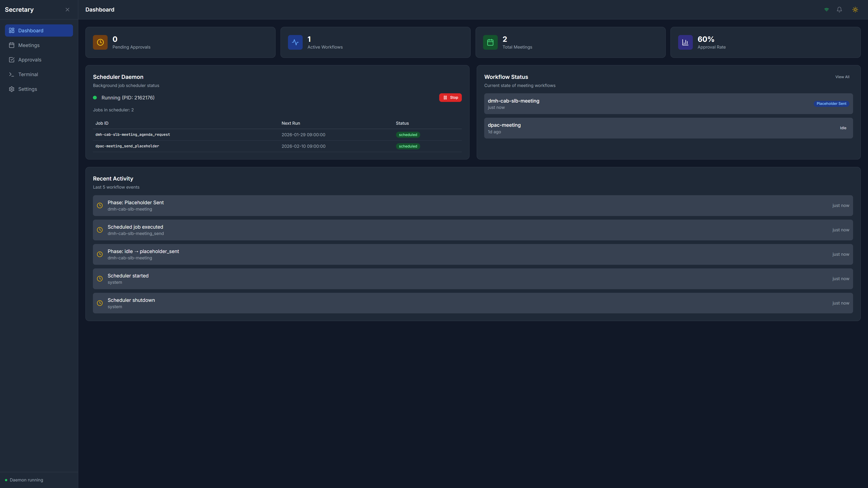The width and height of the screenshot is (868, 488).
Task: Toggle light mode with the sun icon
Action: [x=855, y=9]
